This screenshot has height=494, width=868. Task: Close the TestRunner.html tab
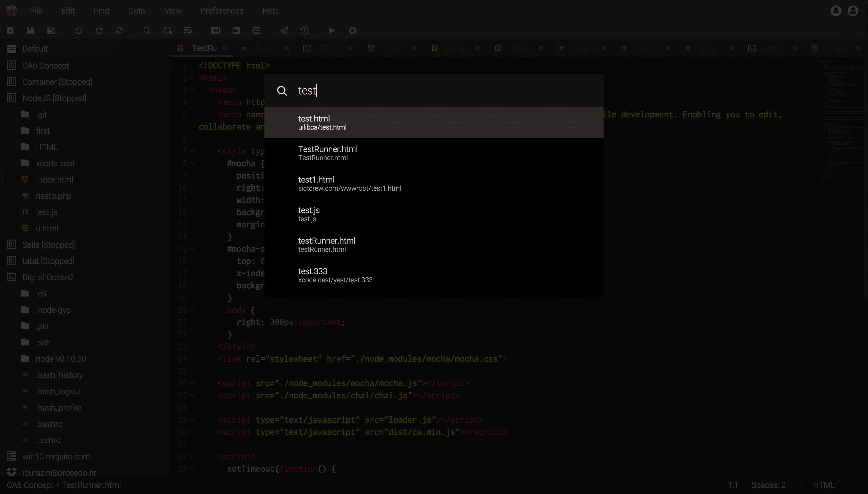point(224,48)
